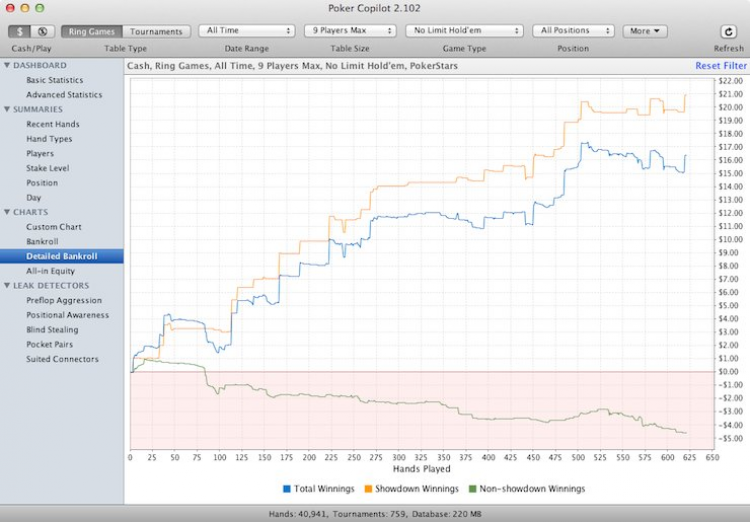Click the Reset Filter link
This screenshot has width=750, height=522.
point(720,66)
